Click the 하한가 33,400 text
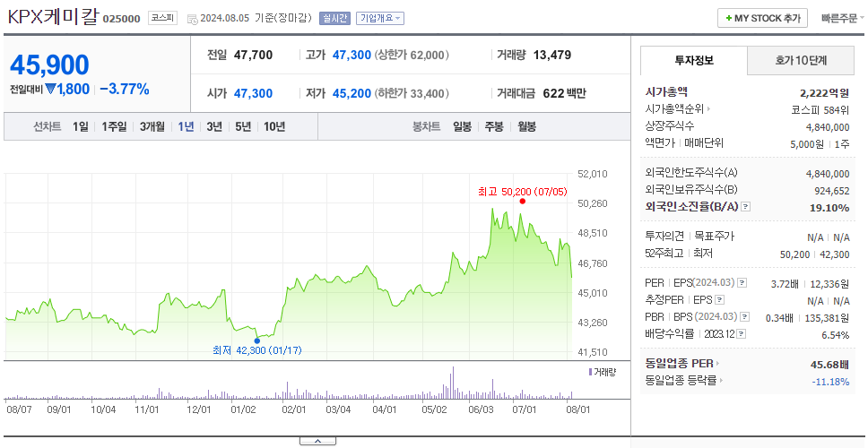This screenshot has width=868, height=448. [412, 93]
